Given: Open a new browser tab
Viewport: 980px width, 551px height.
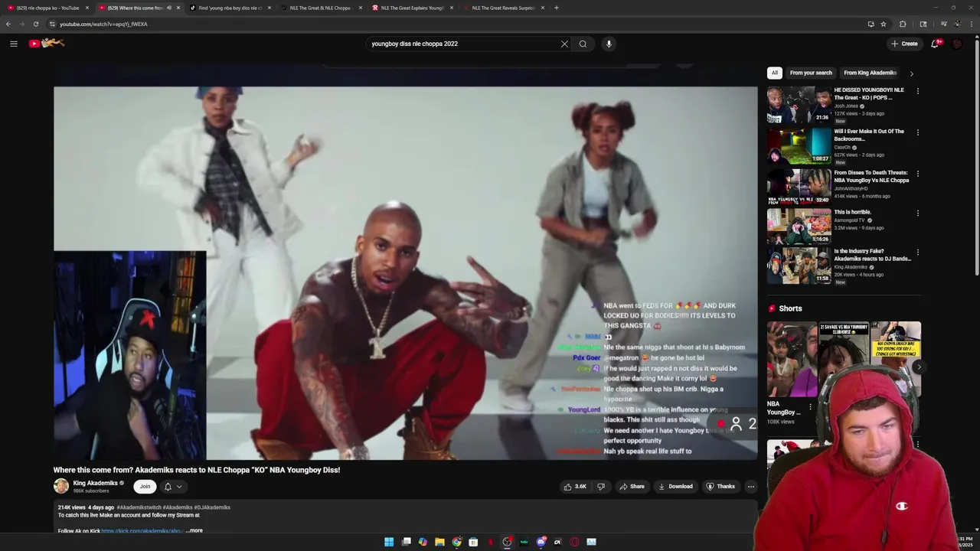Looking at the screenshot, I should 557,8.
